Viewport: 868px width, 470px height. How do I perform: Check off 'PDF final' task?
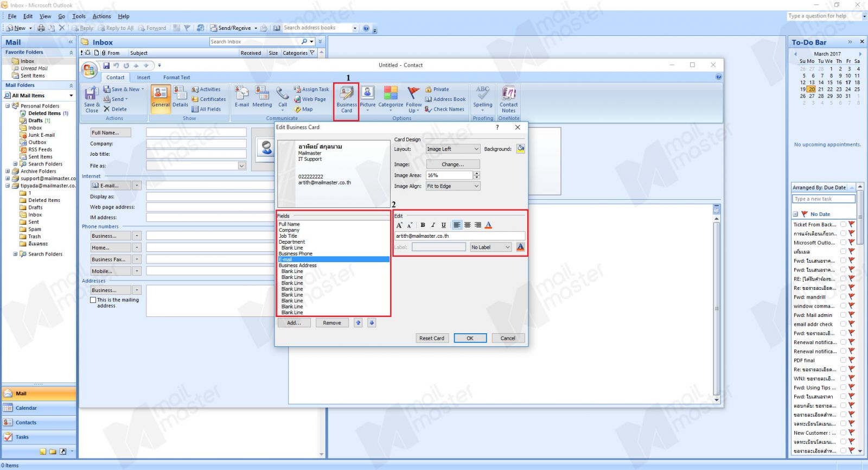[843, 360]
